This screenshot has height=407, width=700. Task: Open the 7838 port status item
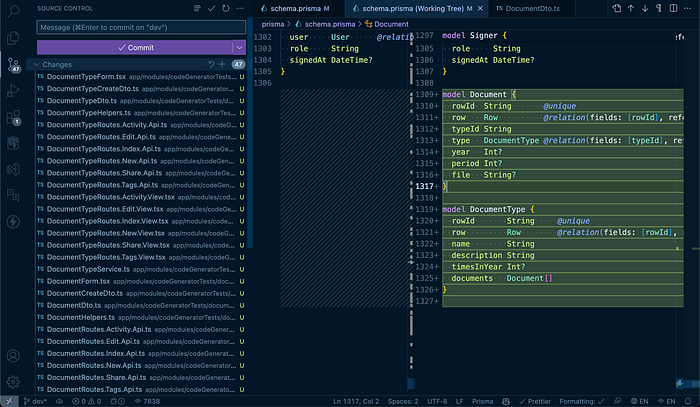pyautogui.click(x=147, y=401)
